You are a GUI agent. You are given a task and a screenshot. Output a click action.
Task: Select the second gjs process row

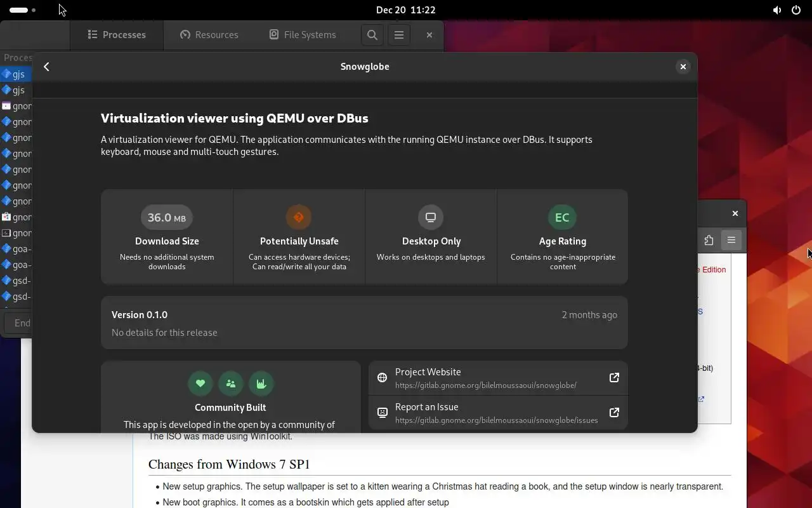pyautogui.click(x=16, y=90)
